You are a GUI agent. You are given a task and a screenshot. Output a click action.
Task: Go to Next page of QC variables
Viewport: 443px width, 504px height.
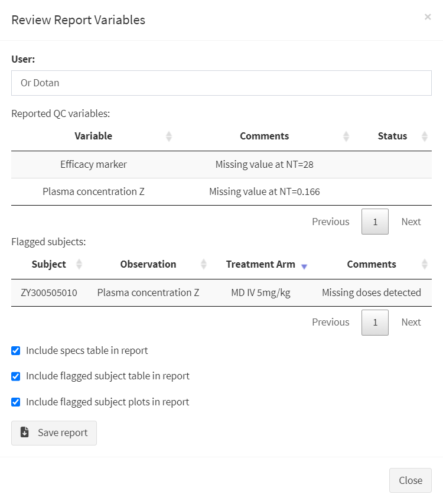pos(411,222)
